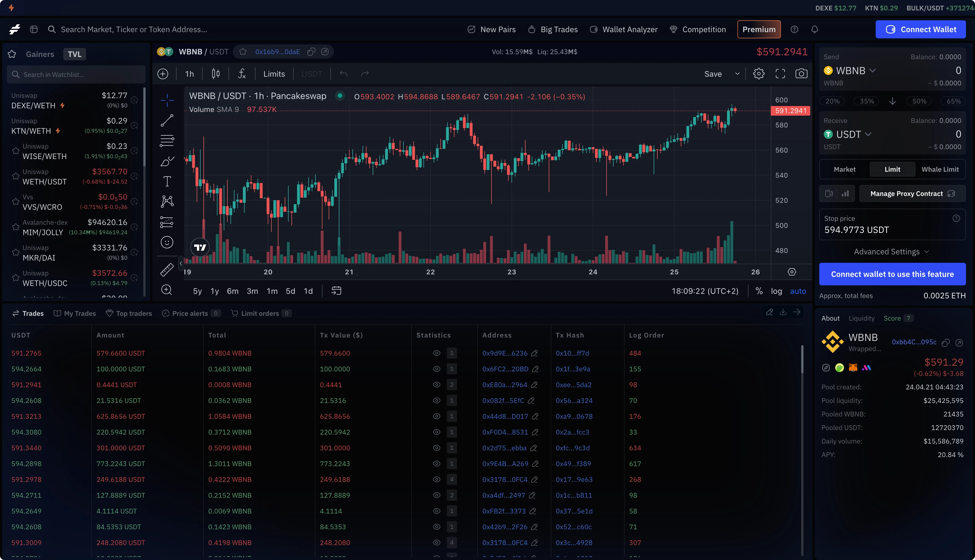Click the Search in Watchlist field

click(x=76, y=75)
